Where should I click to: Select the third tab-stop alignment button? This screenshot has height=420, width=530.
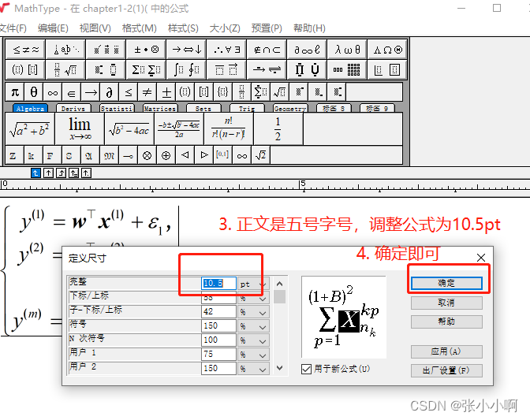point(62,173)
